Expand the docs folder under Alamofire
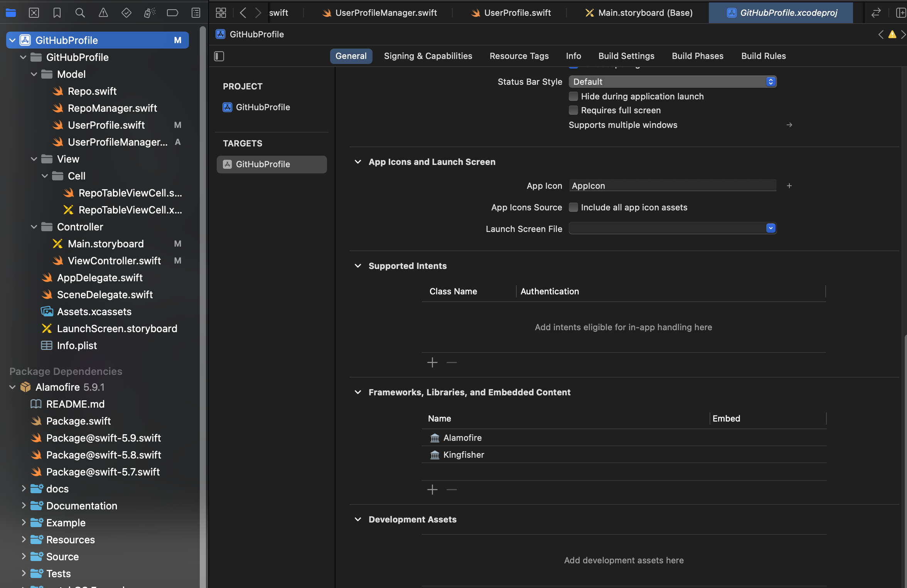 pyautogui.click(x=24, y=489)
